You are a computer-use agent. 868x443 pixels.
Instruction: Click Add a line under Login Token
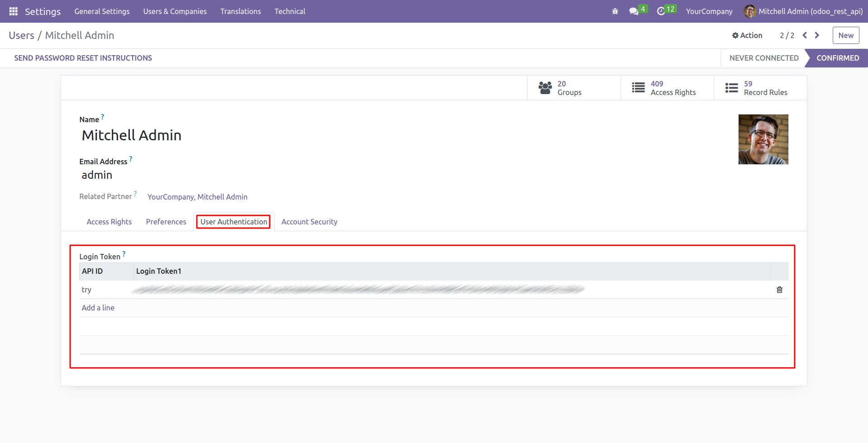(x=98, y=307)
